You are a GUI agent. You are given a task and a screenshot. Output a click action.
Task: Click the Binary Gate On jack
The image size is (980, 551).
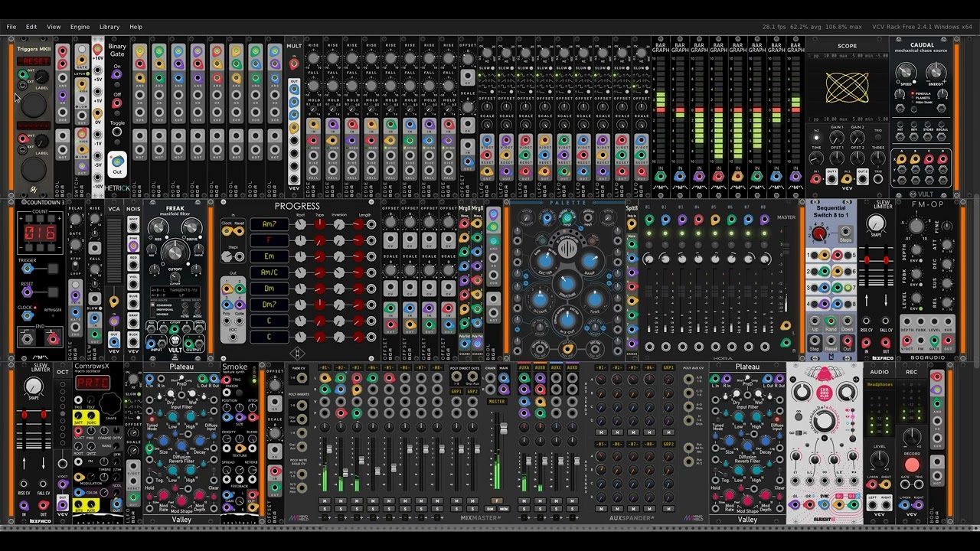coord(116,75)
